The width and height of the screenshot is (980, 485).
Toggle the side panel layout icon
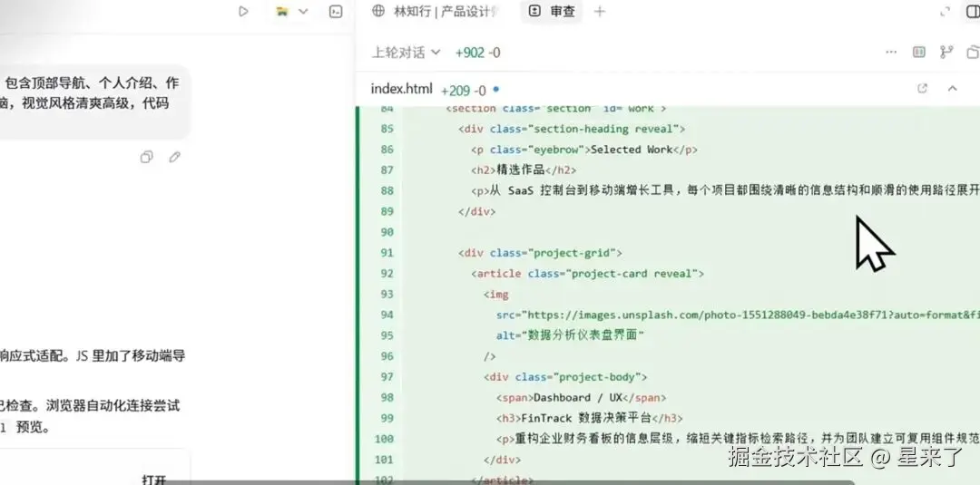(974, 11)
